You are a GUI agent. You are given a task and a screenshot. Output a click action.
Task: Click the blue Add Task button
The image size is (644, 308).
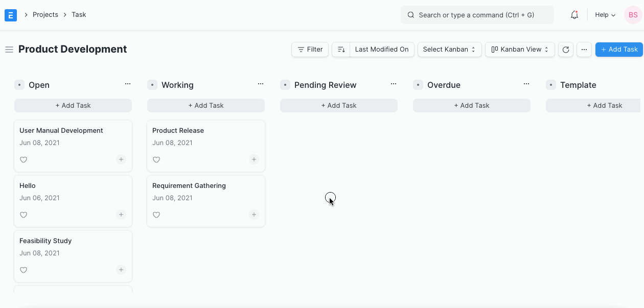pyautogui.click(x=619, y=49)
